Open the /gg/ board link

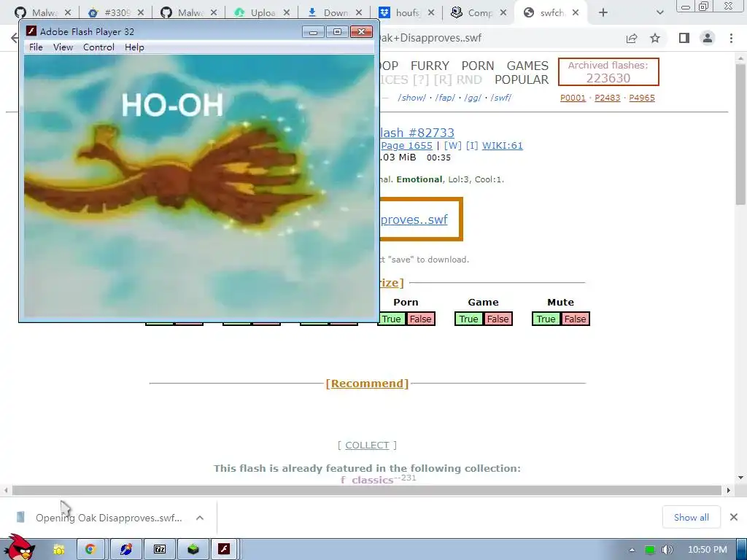pyautogui.click(x=473, y=98)
